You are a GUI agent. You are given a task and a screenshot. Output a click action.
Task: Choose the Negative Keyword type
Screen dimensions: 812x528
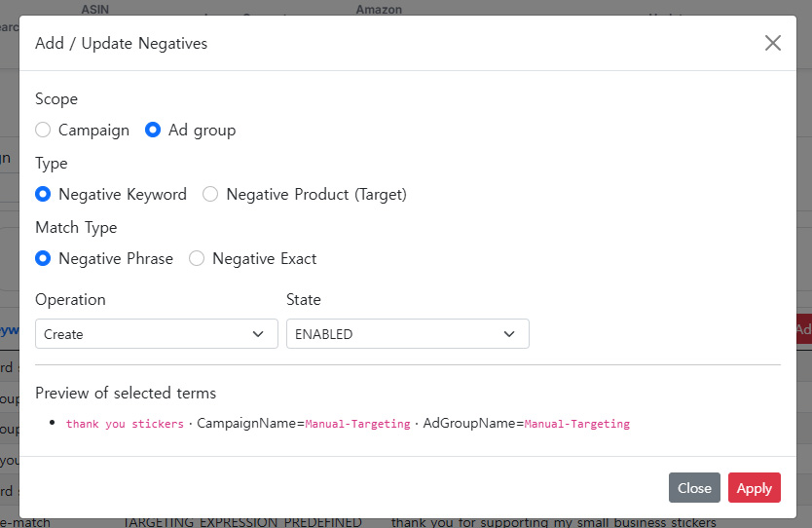(x=43, y=195)
